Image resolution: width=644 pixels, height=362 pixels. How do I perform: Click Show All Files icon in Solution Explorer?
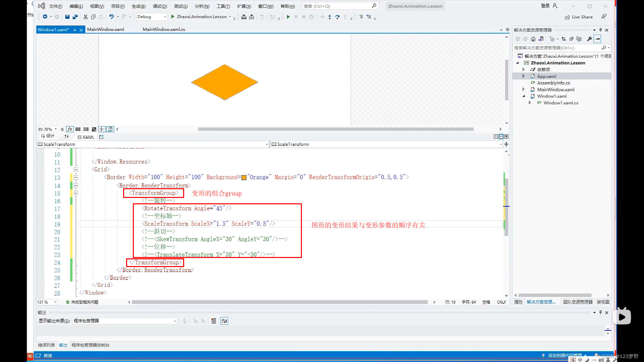579,39
